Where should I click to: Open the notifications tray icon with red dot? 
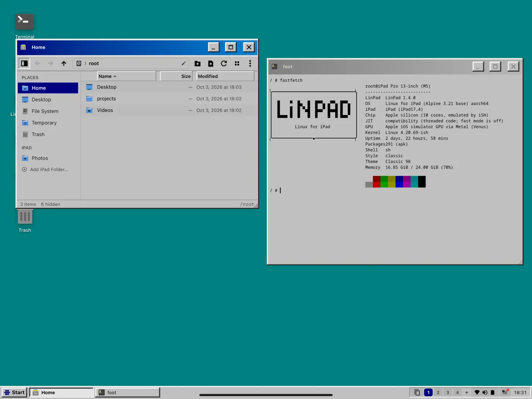[505, 392]
